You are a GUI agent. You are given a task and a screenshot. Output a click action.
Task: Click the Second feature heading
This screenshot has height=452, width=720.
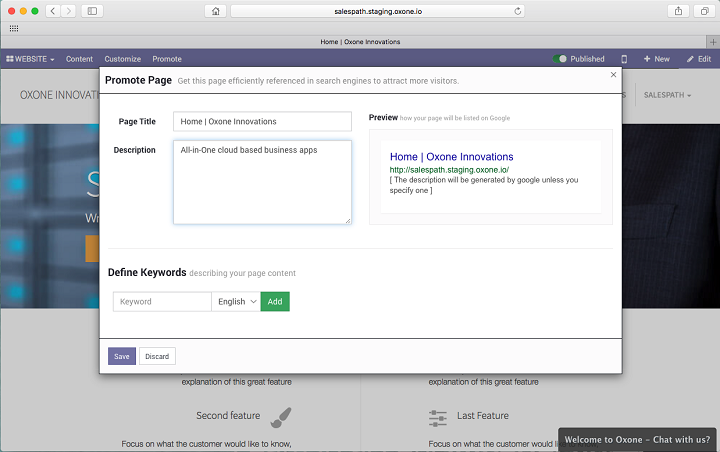point(228,415)
